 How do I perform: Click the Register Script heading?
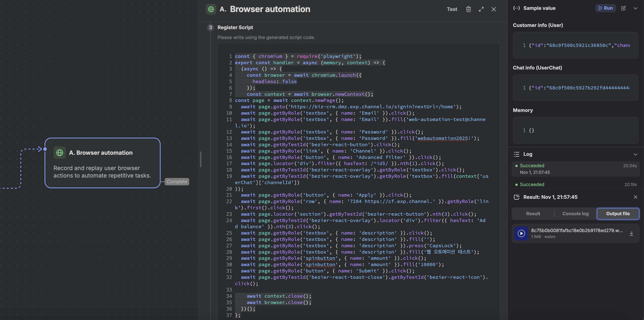[x=235, y=27]
